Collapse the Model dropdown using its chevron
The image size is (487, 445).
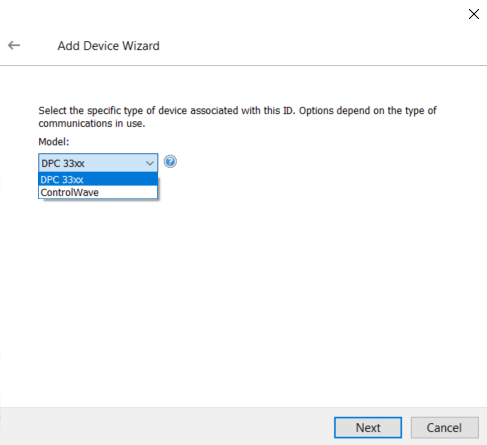click(150, 163)
